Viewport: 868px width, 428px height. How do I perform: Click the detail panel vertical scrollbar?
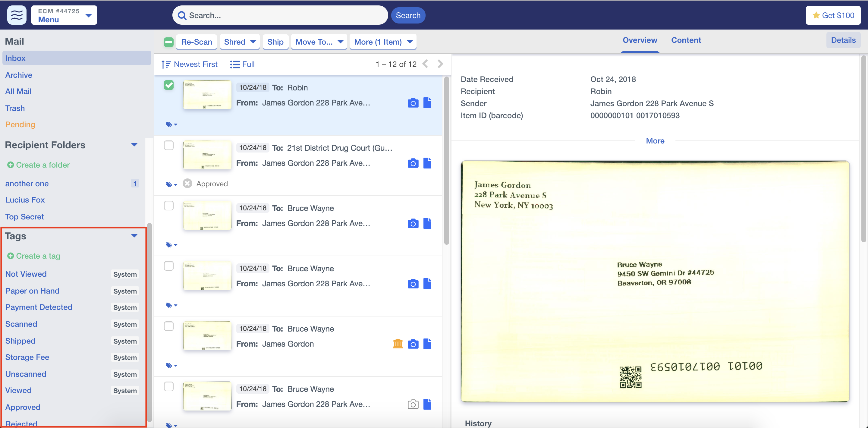tap(863, 148)
